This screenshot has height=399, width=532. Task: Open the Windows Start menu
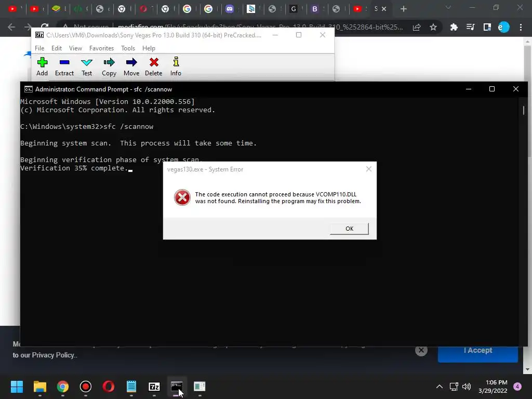coord(17,387)
